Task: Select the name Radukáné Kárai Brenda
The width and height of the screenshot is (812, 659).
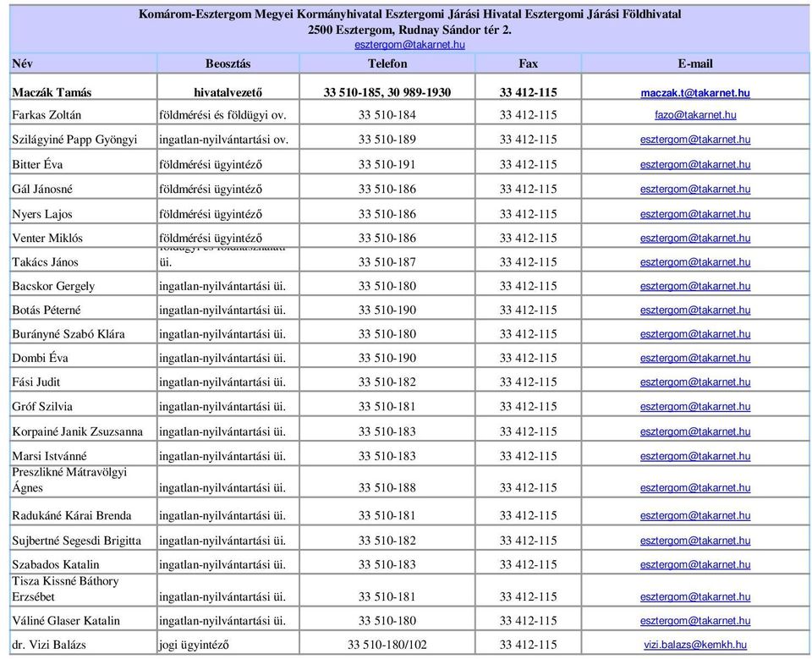Action: [71, 515]
